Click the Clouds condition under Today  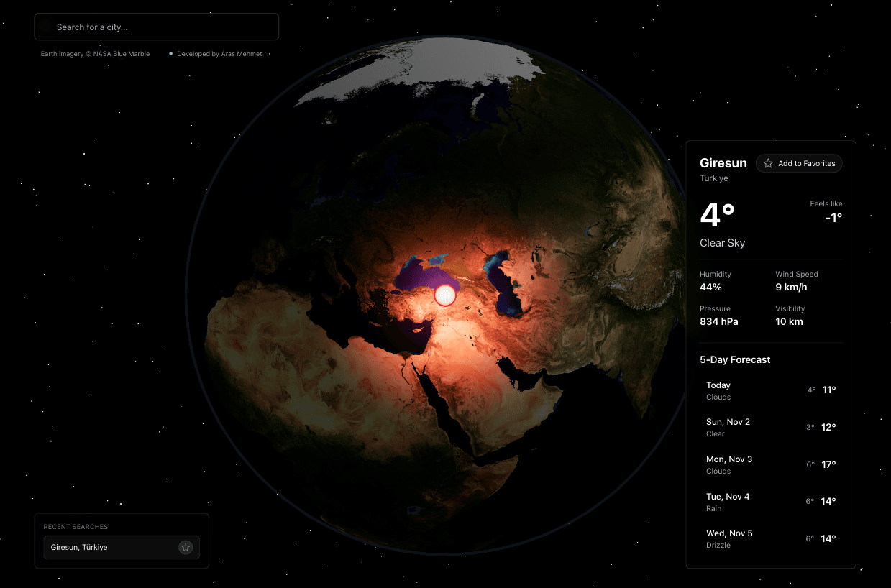click(718, 397)
